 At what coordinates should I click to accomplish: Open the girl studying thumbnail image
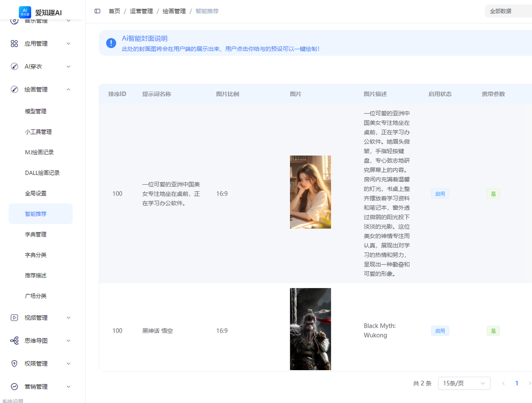tap(310, 192)
